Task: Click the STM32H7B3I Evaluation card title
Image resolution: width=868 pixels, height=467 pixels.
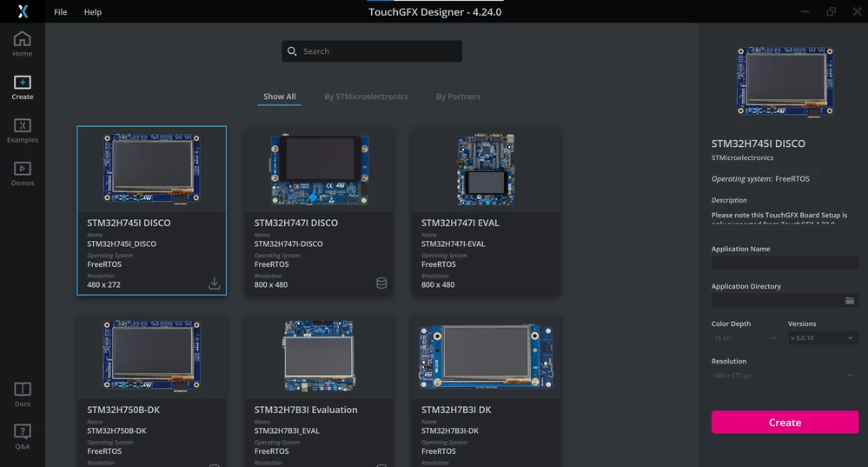Action: pos(306,410)
